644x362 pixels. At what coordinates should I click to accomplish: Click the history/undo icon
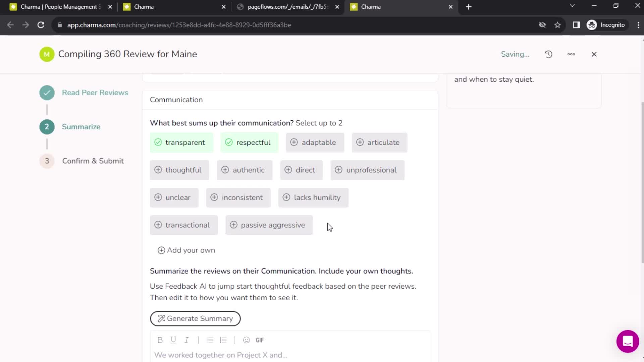[548, 54]
